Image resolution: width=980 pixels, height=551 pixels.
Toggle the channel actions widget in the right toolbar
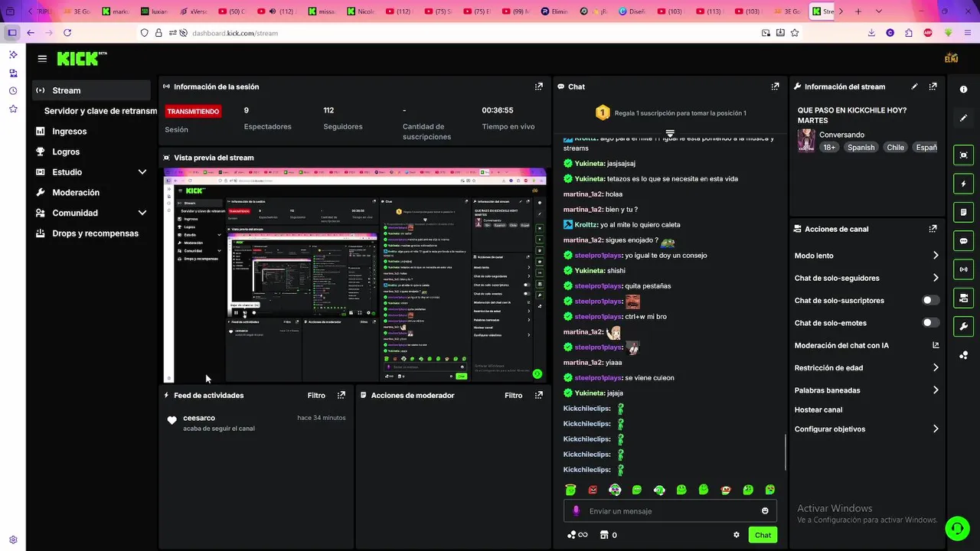(963, 298)
